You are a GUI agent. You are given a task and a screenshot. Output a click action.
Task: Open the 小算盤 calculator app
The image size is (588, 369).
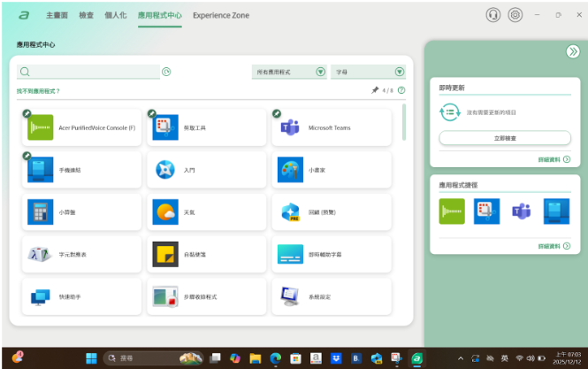(81, 212)
